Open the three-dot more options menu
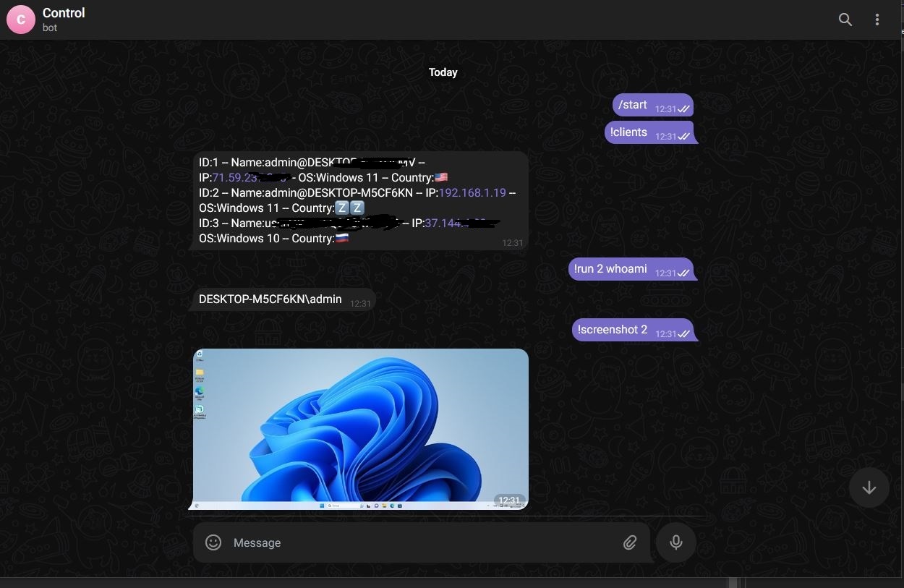Viewport: 904px width, 588px height. pos(877,20)
